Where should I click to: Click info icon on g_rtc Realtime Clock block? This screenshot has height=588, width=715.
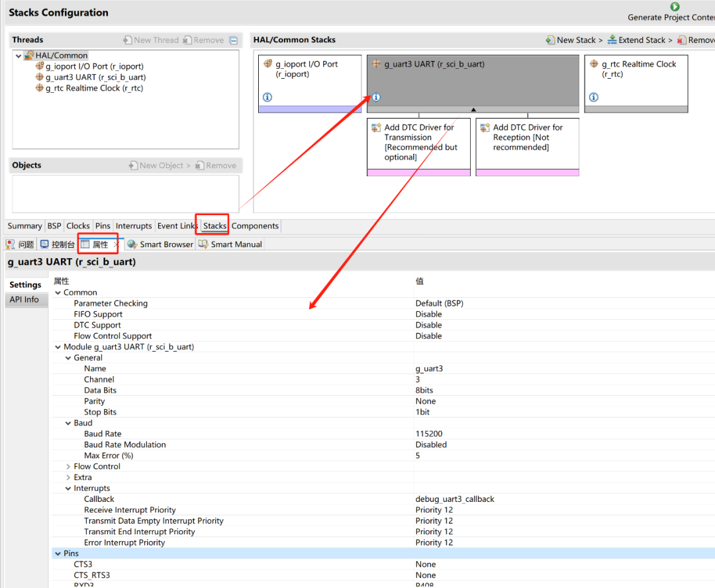594,97
